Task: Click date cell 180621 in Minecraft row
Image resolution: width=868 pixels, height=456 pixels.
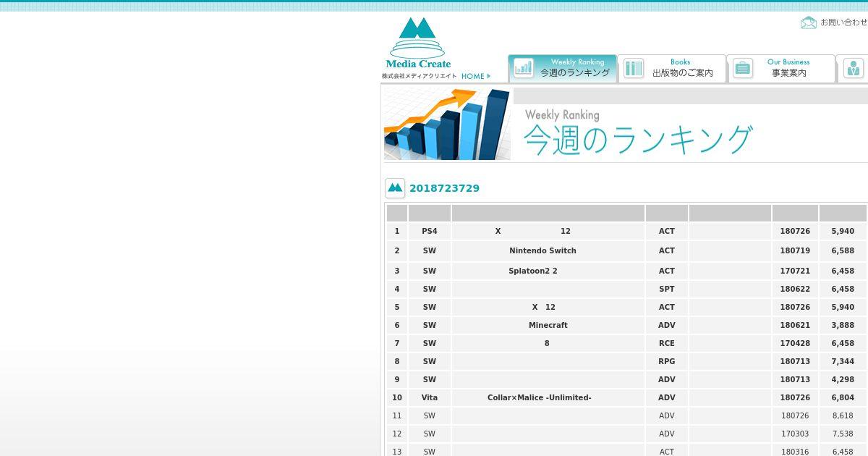Action: coord(795,325)
